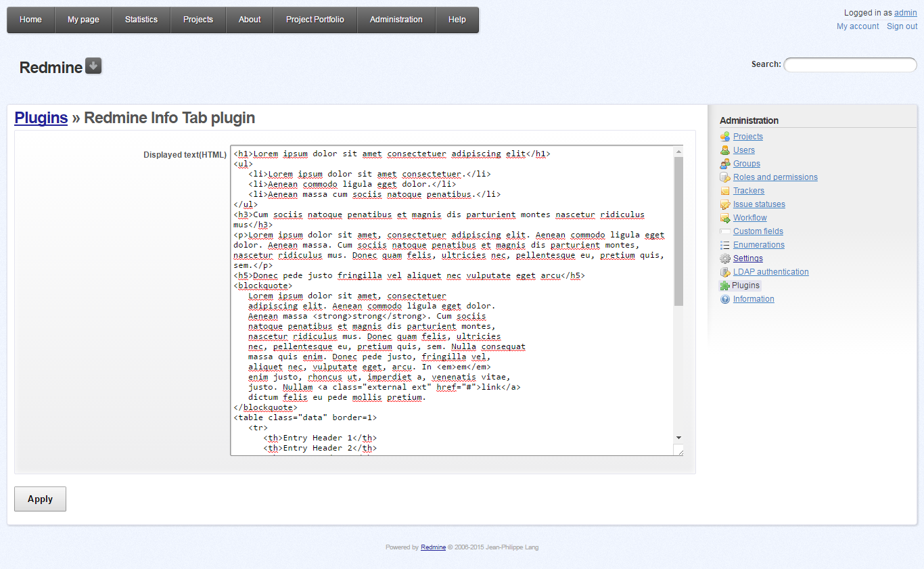This screenshot has width=924, height=569.
Task: Click the Groups icon in sidebar
Action: pyautogui.click(x=725, y=164)
